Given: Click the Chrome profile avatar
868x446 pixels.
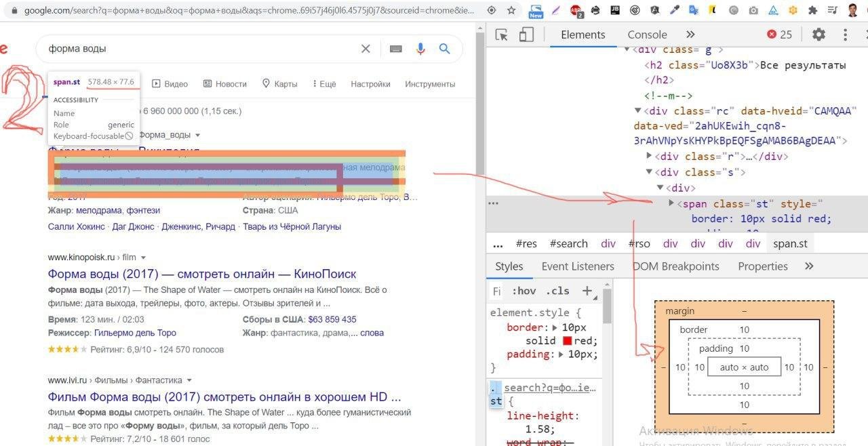Looking at the screenshot, I should pos(852,11).
